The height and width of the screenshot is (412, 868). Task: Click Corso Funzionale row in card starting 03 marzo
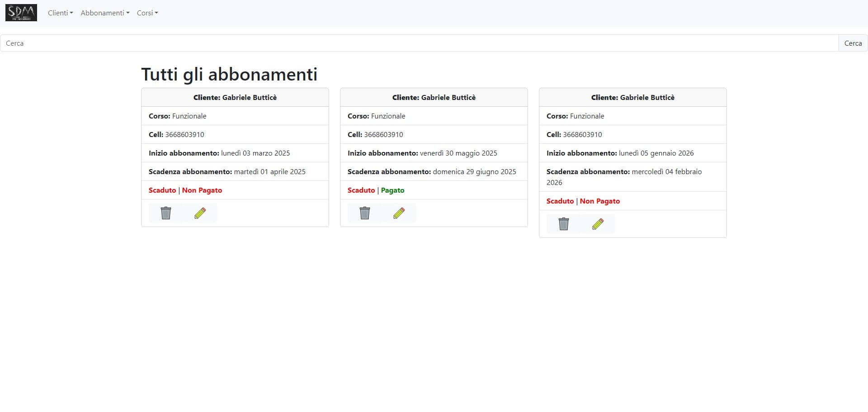[178, 116]
